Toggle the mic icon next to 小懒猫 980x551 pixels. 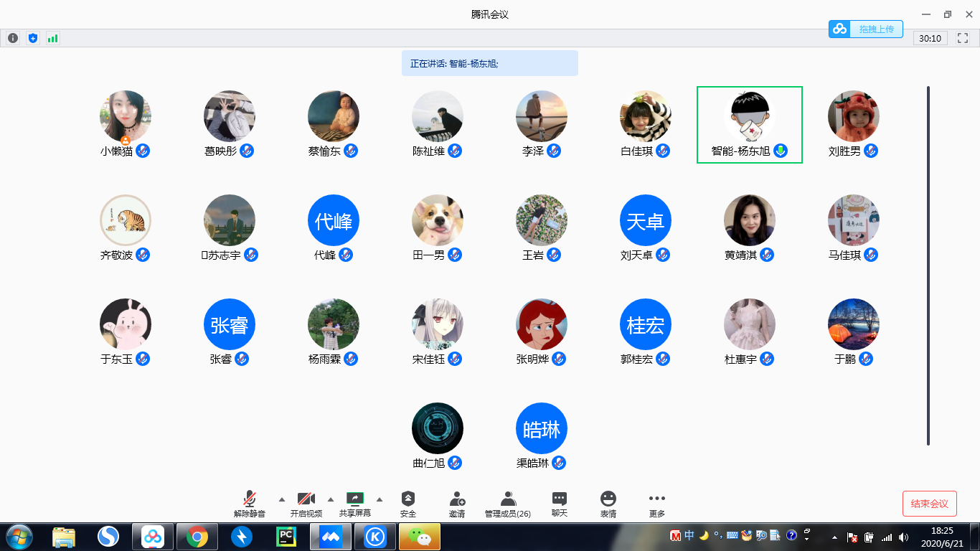(143, 151)
